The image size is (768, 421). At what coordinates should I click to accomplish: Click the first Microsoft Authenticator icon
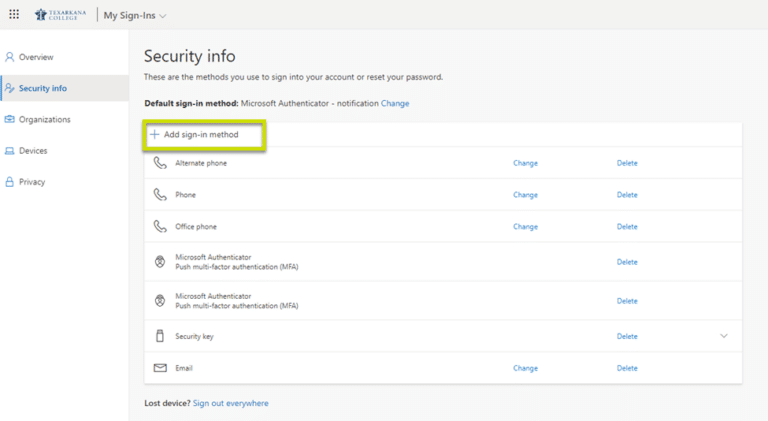coord(160,262)
